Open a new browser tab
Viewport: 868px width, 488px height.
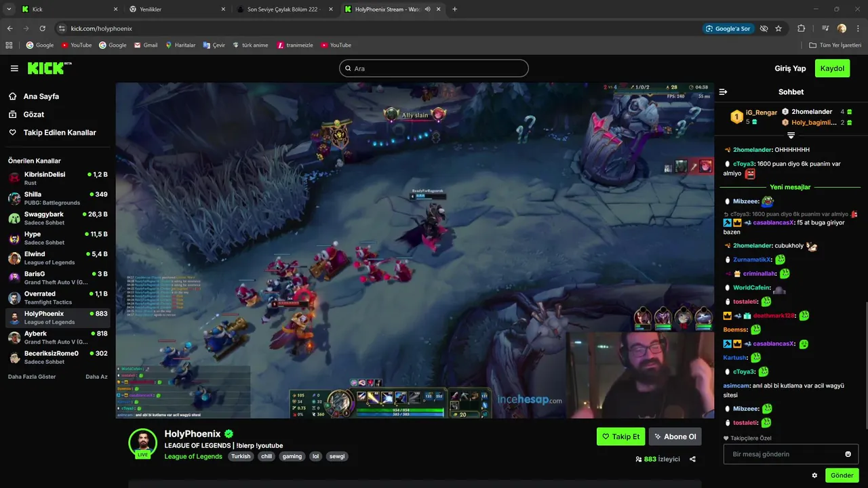click(x=454, y=9)
